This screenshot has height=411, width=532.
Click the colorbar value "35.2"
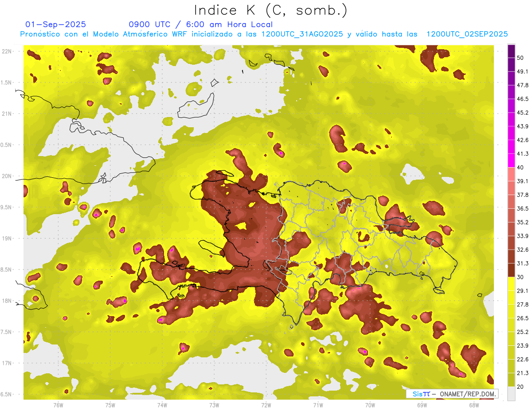(x=523, y=222)
